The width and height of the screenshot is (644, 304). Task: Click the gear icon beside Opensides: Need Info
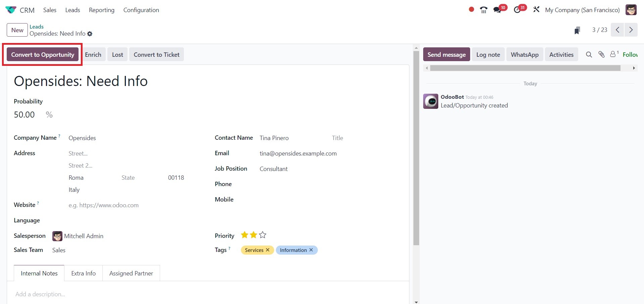pyautogui.click(x=90, y=34)
